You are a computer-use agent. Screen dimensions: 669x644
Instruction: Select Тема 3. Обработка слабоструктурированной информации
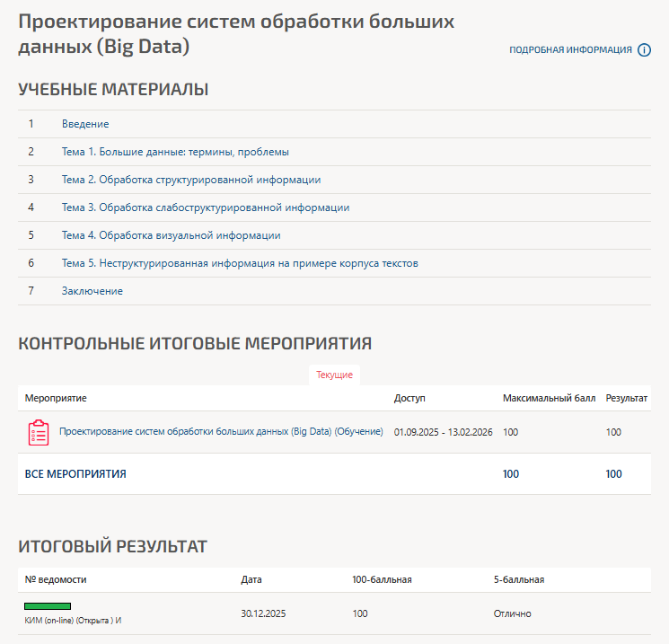click(x=206, y=207)
